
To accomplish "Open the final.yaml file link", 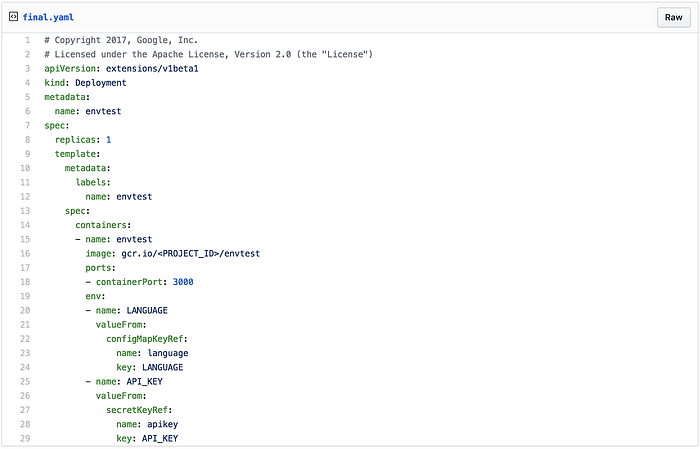I will pyautogui.click(x=48, y=17).
